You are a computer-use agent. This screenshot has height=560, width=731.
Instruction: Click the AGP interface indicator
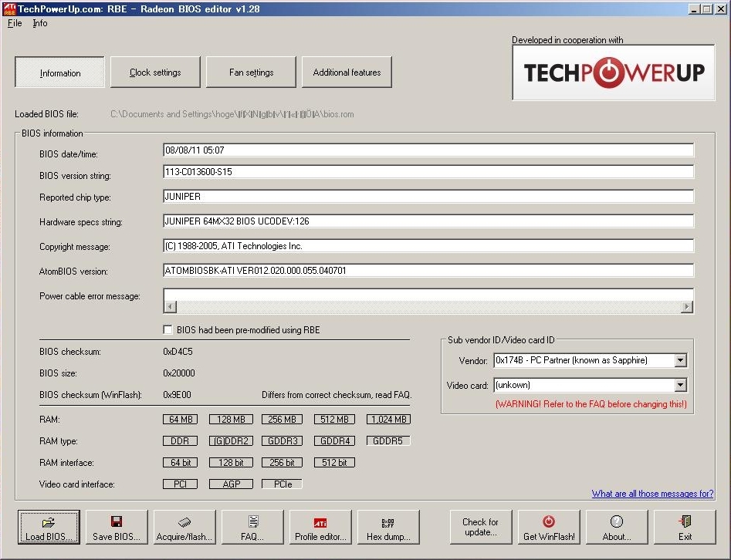pyautogui.click(x=232, y=484)
